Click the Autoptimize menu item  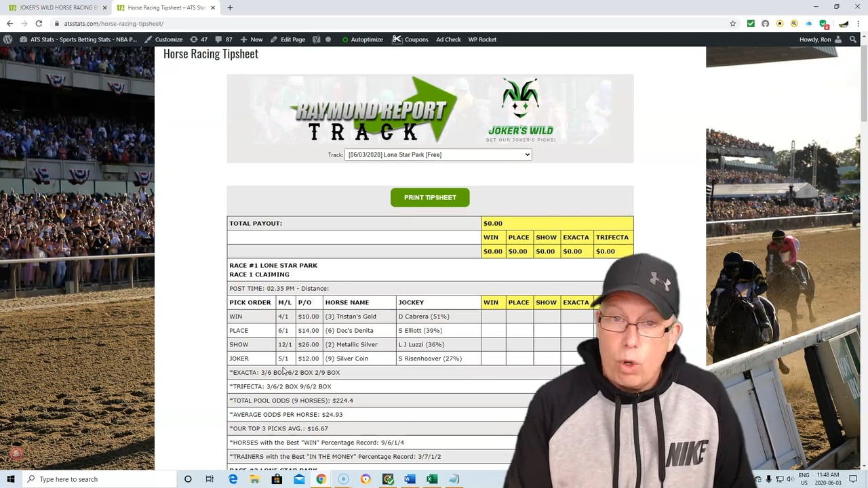[x=362, y=39]
